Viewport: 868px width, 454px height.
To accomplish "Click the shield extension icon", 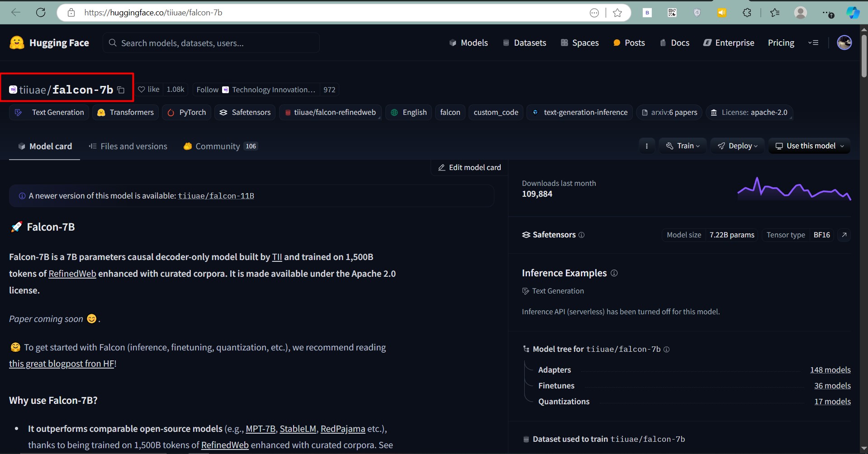I will (697, 13).
